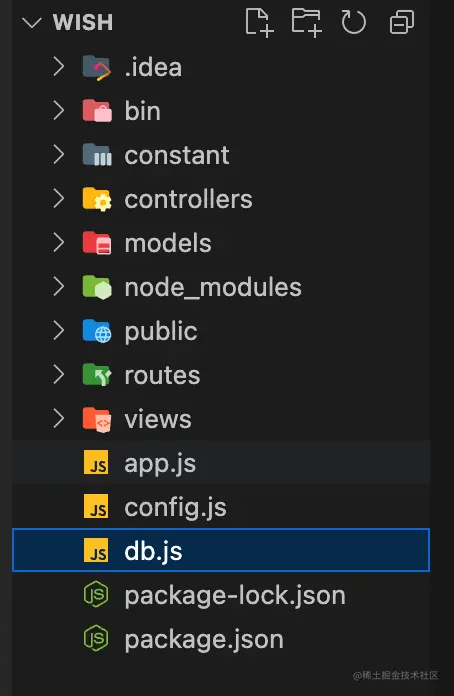Image resolution: width=454 pixels, height=696 pixels.
Task: Click the Node icon beside package.json
Action: 96,639
